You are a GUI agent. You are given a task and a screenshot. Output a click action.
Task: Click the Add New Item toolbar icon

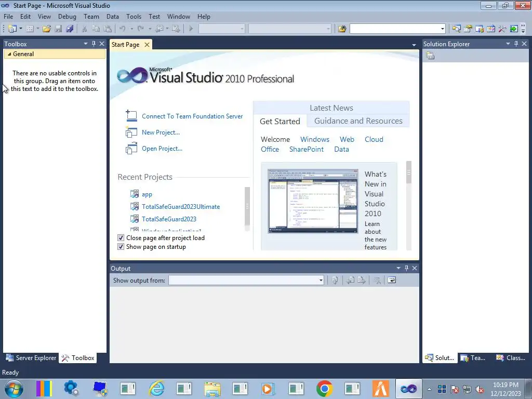click(30, 29)
